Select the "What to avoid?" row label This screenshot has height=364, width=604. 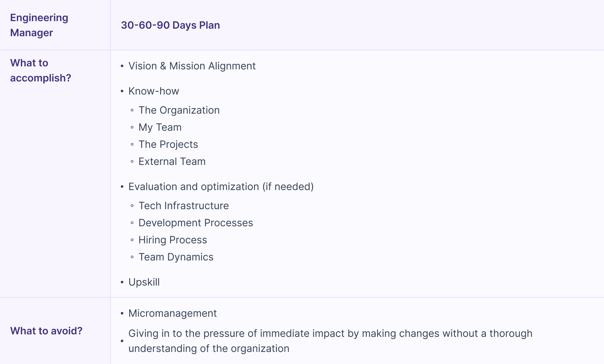coord(46,331)
